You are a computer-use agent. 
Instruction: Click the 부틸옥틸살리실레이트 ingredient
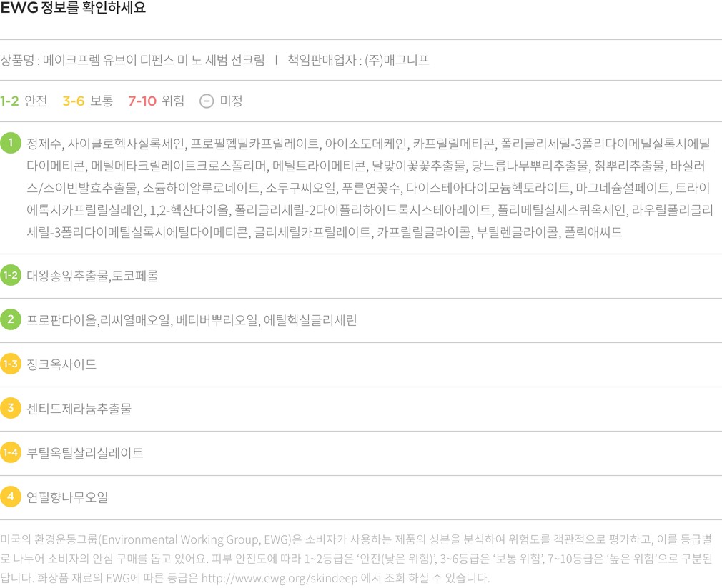(x=84, y=453)
